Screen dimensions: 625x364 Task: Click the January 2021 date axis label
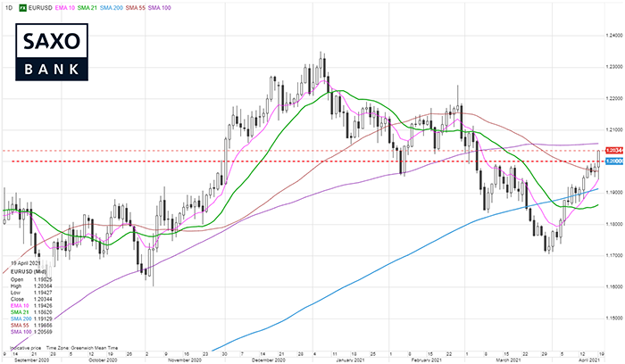[350, 360]
